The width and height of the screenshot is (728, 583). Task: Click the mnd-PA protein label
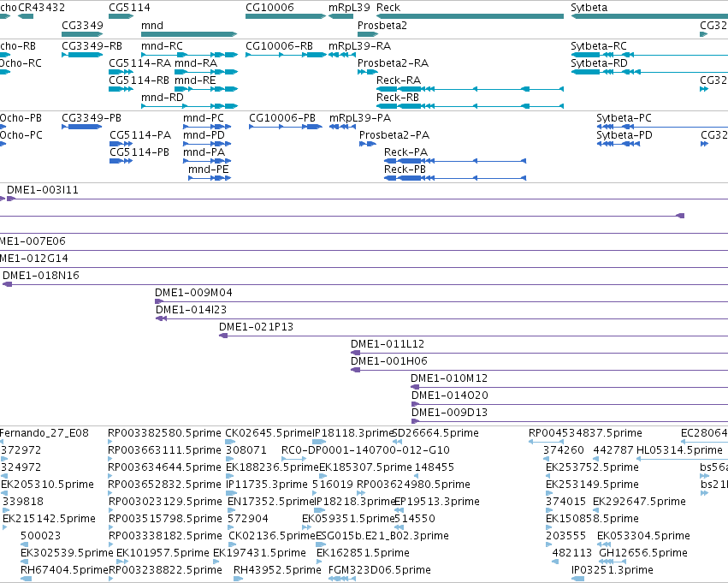tap(204, 152)
